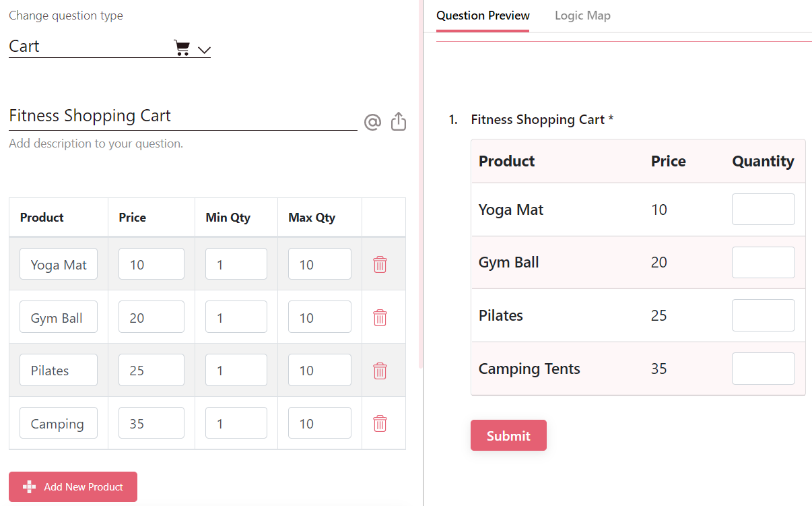Delete the Yoga Mat product row
The width and height of the screenshot is (812, 506).
click(380, 264)
